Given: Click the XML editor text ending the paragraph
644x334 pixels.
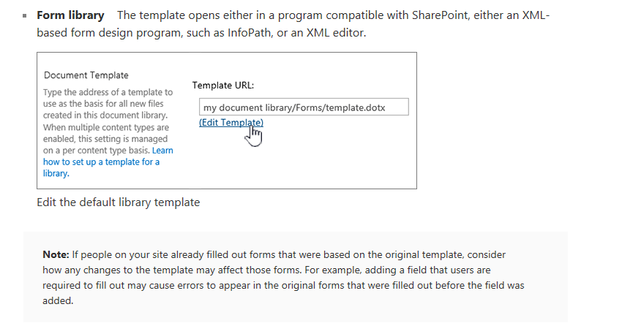Looking at the screenshot, I should pos(336,33).
